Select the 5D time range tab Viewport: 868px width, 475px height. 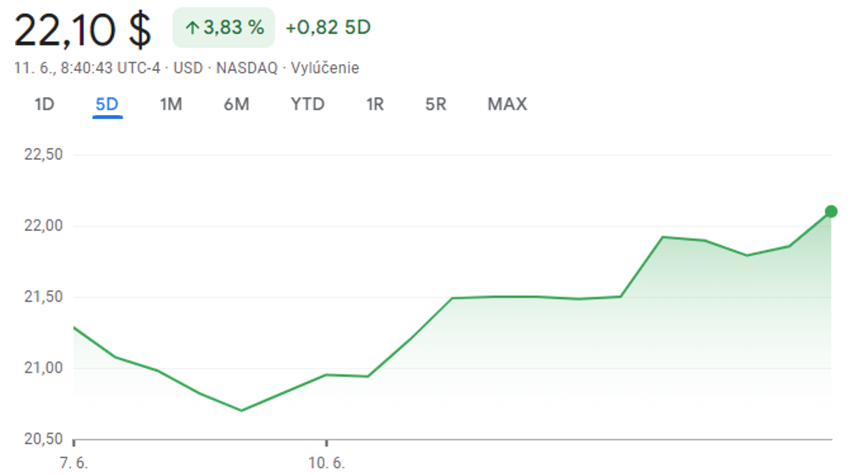click(107, 105)
